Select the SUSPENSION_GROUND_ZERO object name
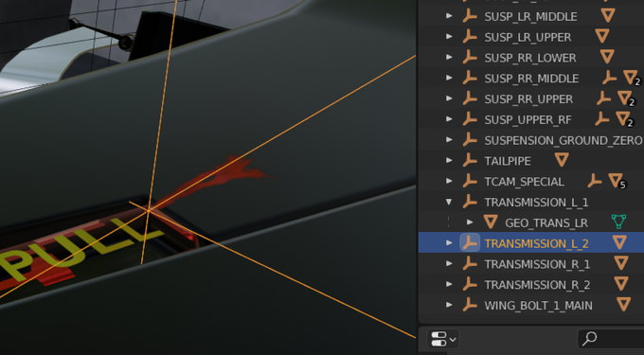644x355 pixels. point(563,140)
